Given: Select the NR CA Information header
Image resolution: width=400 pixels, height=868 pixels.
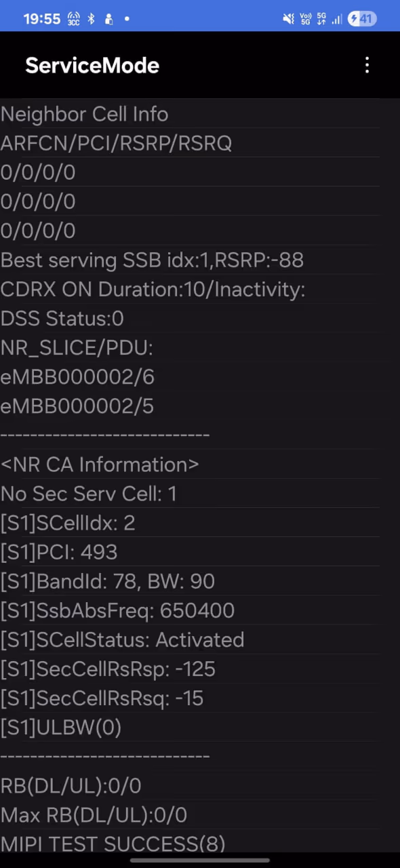Looking at the screenshot, I should pos(190,464).
